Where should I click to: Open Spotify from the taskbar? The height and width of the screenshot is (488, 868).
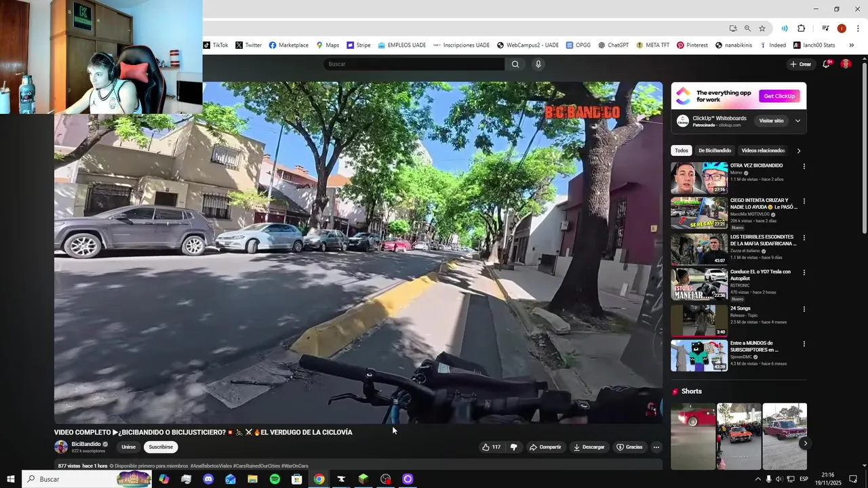(x=275, y=479)
